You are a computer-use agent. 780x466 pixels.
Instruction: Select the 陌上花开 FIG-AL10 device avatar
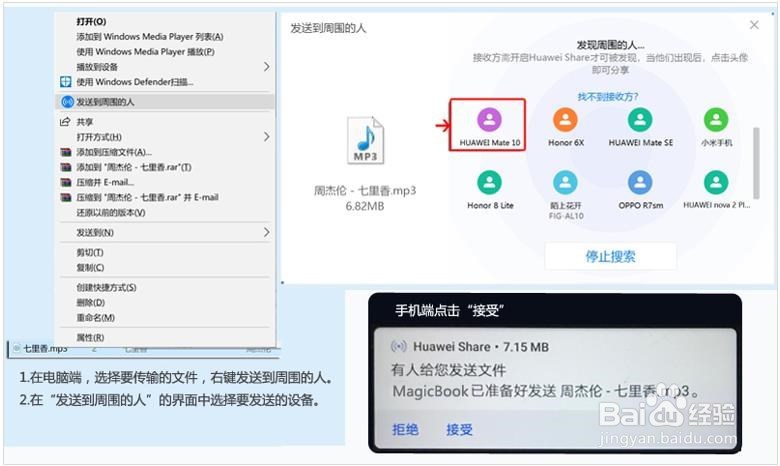pyautogui.click(x=565, y=183)
